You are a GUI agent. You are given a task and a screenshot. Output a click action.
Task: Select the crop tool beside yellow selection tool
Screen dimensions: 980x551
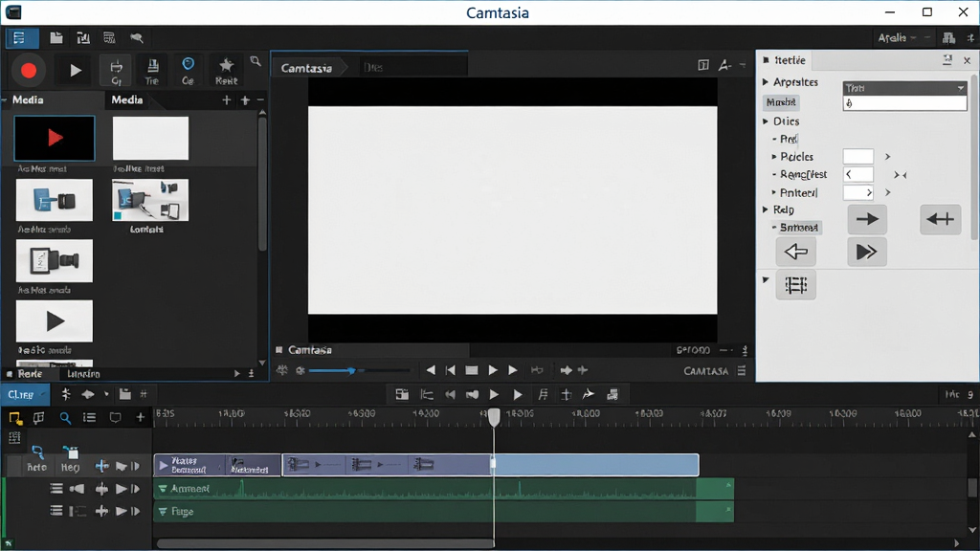[38, 418]
